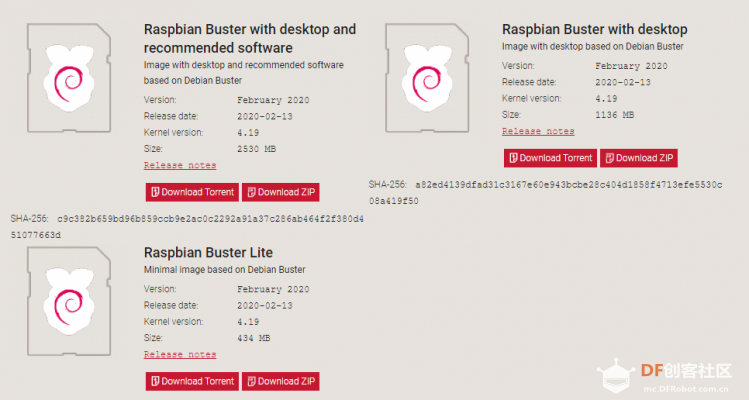Click the heading 'Raspbian Buster with desktop and recommended software'
749x400 pixels.
pyautogui.click(x=250, y=39)
